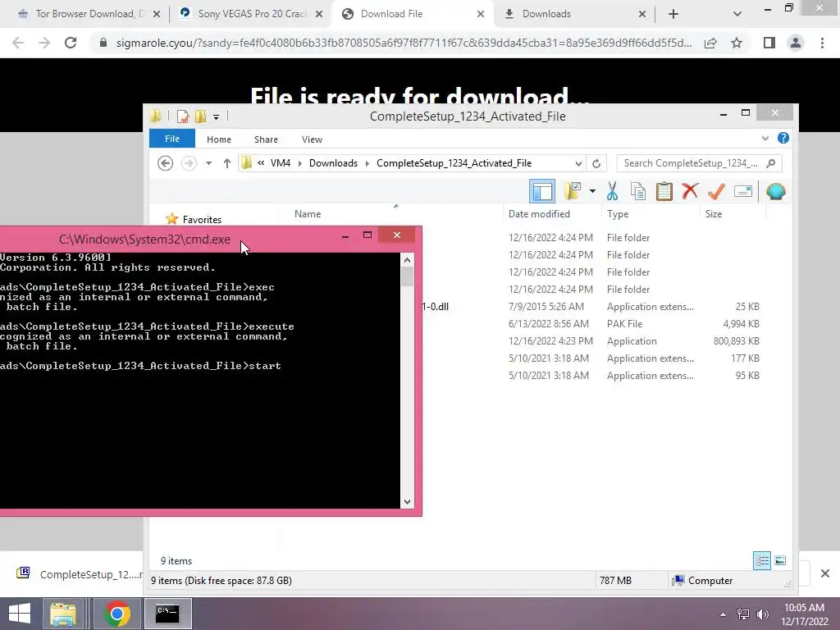Go up one folder level
Viewport: 840px width, 630px height.
(227, 163)
